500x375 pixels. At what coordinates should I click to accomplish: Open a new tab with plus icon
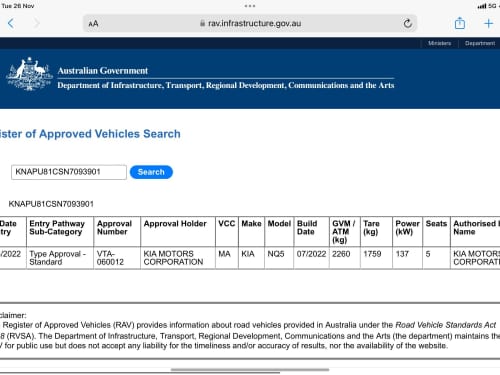coord(488,23)
